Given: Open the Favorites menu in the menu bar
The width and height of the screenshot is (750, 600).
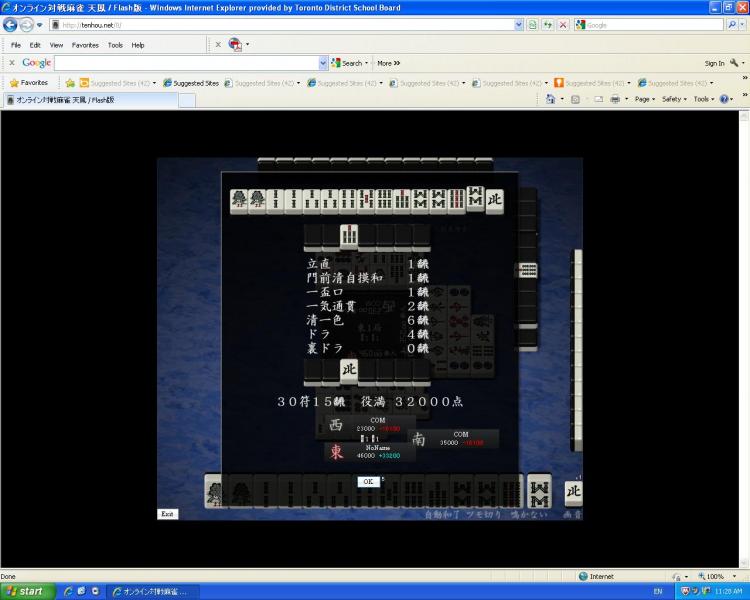Looking at the screenshot, I should click(x=85, y=45).
